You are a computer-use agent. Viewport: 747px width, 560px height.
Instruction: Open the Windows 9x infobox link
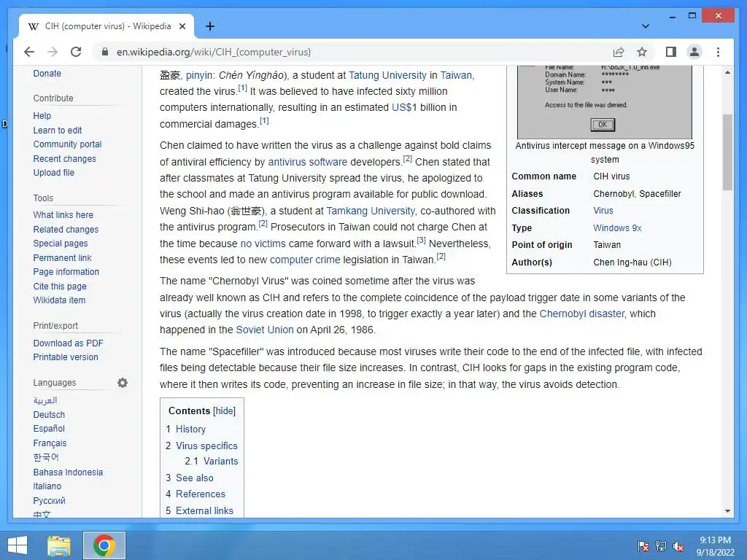(617, 227)
